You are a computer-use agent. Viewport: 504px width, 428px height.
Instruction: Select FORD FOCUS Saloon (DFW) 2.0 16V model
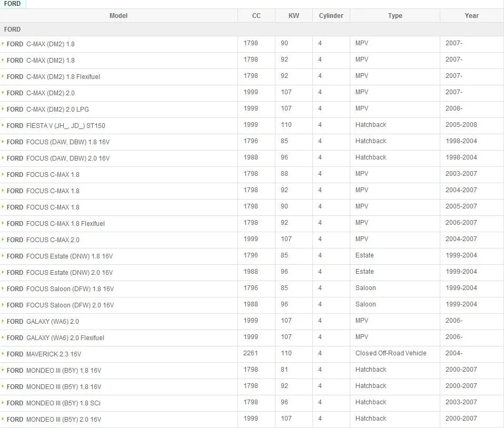point(60,305)
